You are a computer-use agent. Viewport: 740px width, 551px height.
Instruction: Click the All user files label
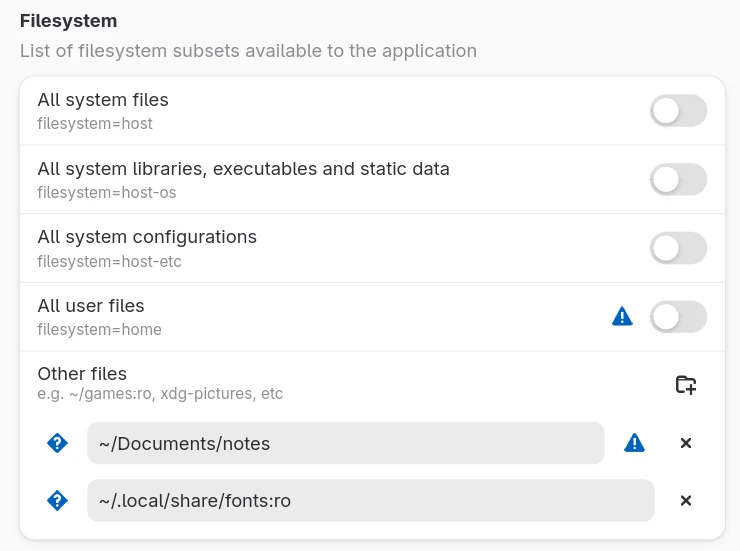coord(91,306)
